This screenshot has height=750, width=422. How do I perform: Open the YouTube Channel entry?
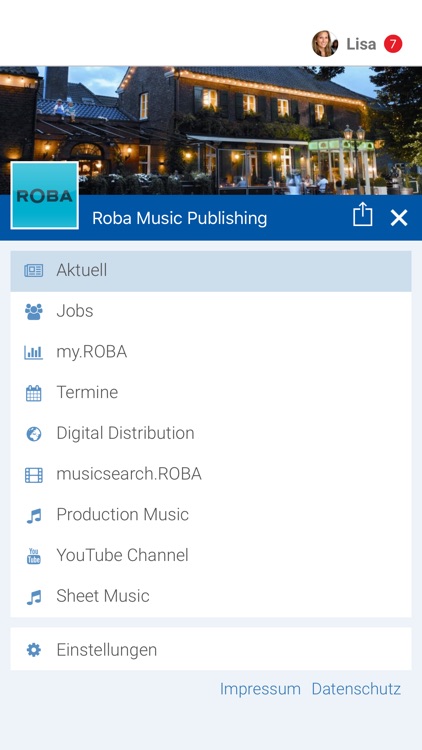coord(211,555)
